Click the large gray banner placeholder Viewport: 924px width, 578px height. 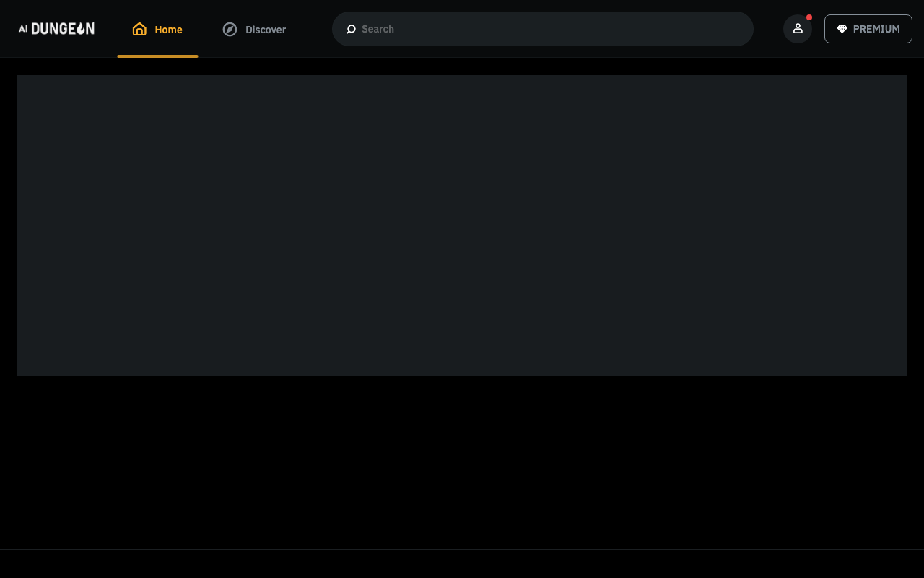tap(462, 225)
